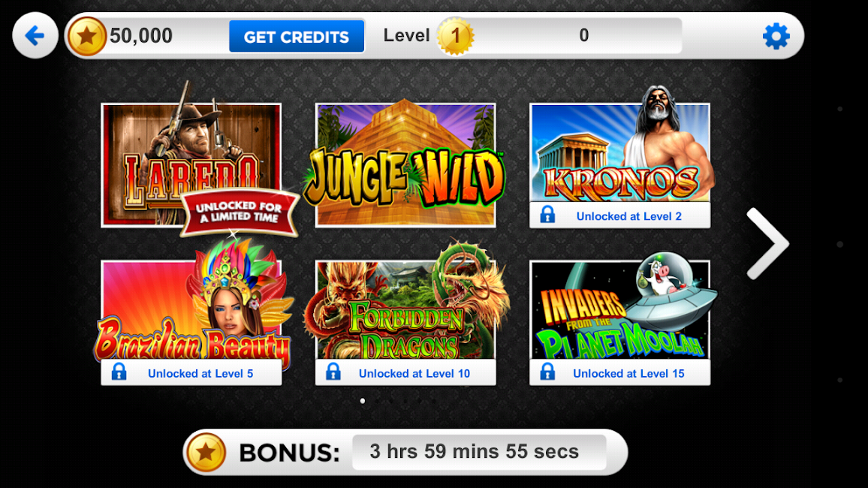Click the Unlocked at Level 15 label
Screen dimensions: 868x488
tap(628, 373)
